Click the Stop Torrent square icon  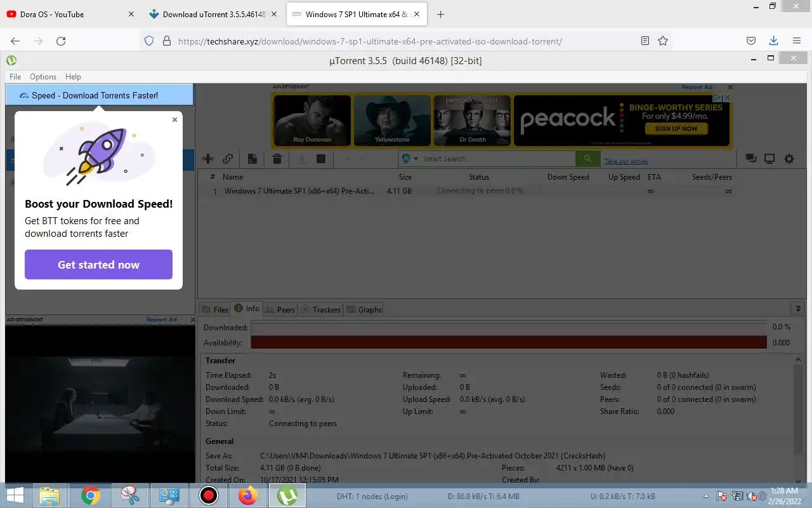click(x=321, y=159)
